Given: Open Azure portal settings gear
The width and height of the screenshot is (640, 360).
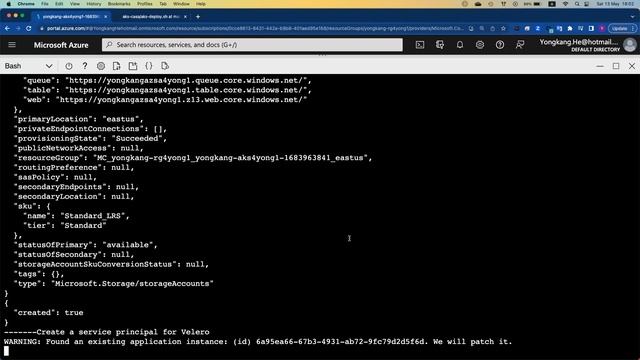Looking at the screenshot, I should pyautogui.click(x=480, y=45).
